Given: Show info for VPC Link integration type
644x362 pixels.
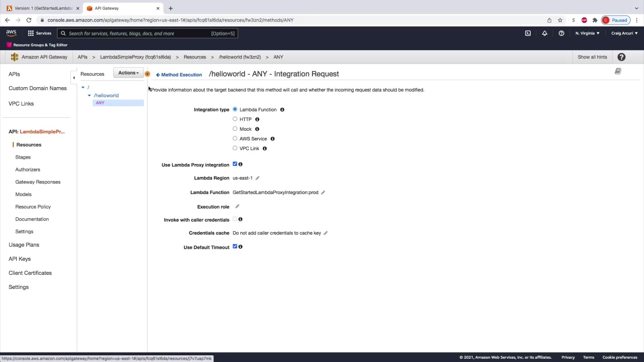Looking at the screenshot, I should click(x=265, y=148).
